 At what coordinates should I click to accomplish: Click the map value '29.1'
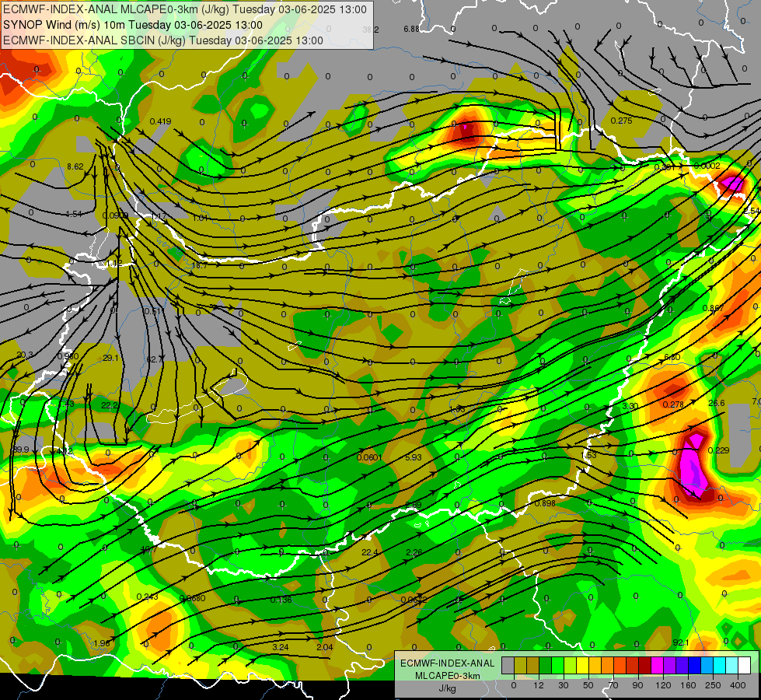[x=110, y=358]
